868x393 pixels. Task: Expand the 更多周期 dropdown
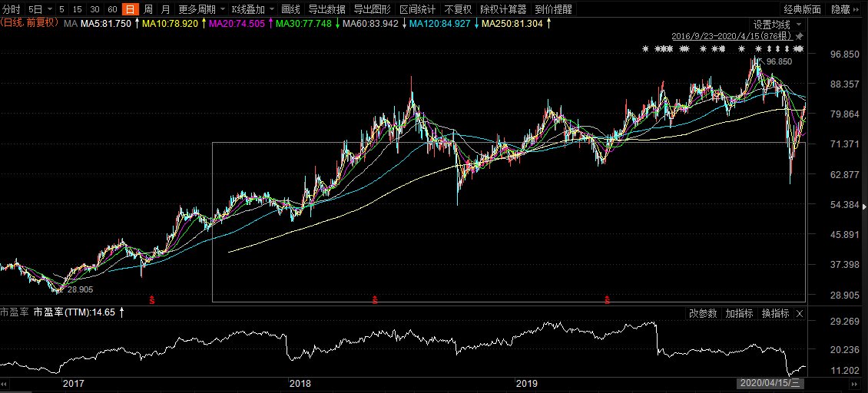click(197, 10)
